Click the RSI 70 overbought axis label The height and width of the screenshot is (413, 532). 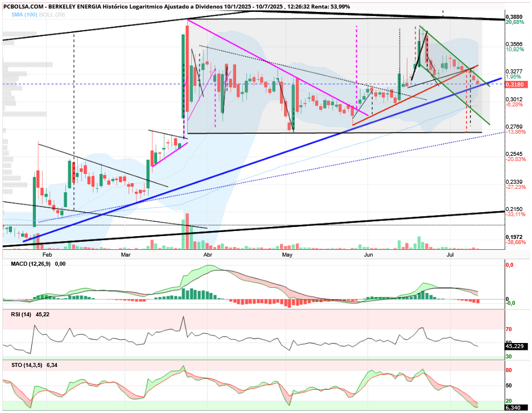(x=509, y=329)
